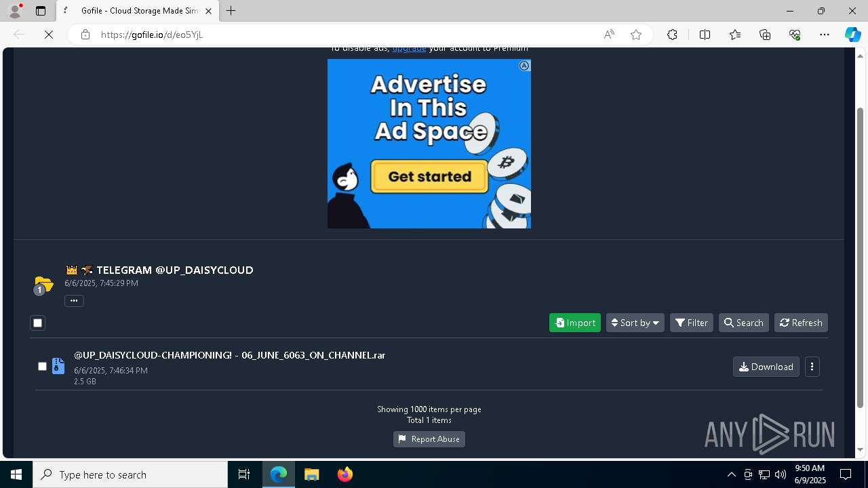Show hidden system tray icons

pyautogui.click(x=732, y=474)
